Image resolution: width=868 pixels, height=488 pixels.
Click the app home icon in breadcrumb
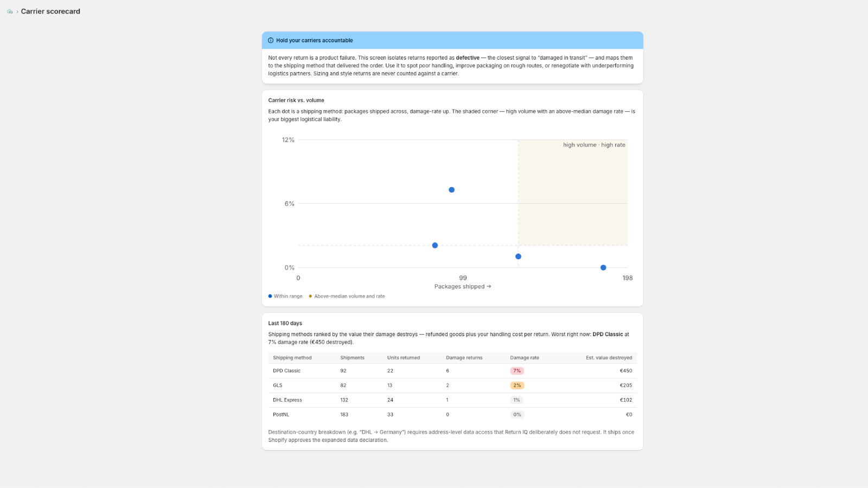click(10, 11)
